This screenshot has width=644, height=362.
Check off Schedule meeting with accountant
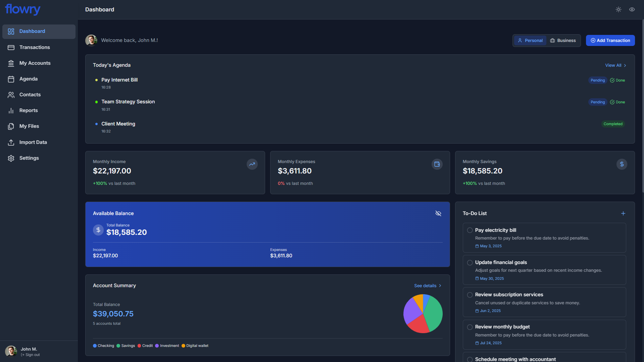point(470,359)
